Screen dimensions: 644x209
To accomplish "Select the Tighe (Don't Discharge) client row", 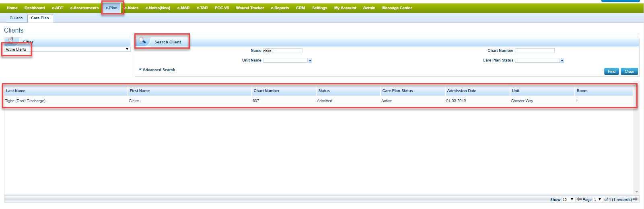I will point(25,101).
